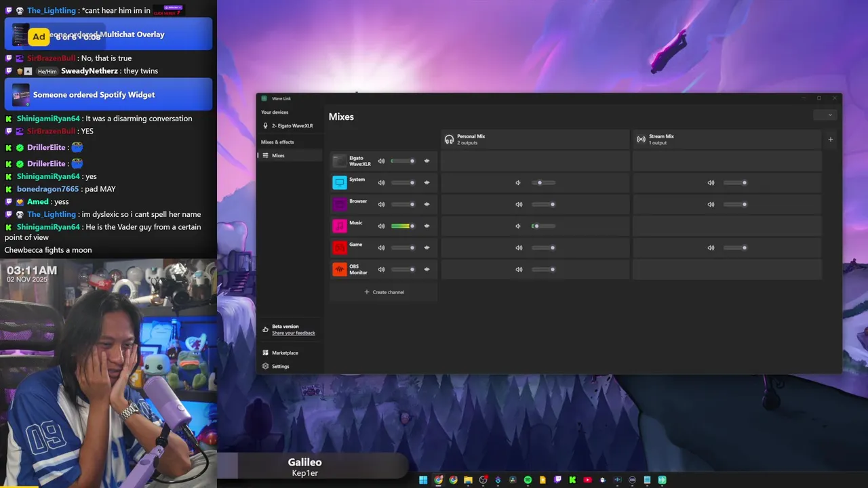Click the 03:11AM clock on webcam
The image size is (868, 488).
[x=32, y=270]
